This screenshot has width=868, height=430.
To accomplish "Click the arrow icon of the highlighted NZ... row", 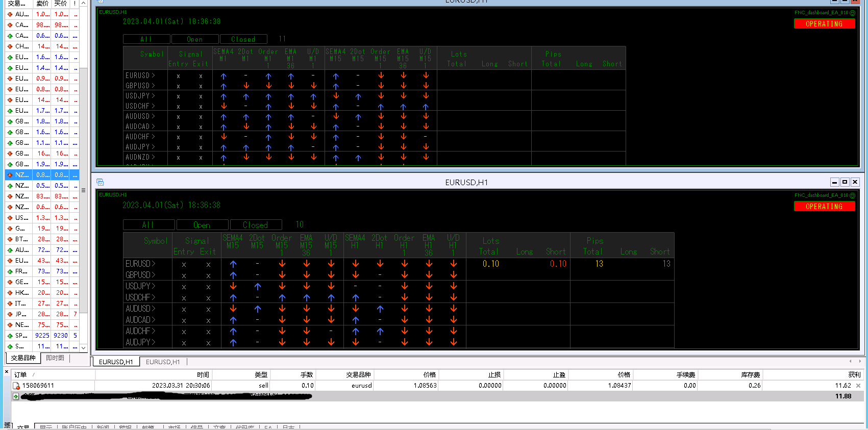I will point(10,175).
